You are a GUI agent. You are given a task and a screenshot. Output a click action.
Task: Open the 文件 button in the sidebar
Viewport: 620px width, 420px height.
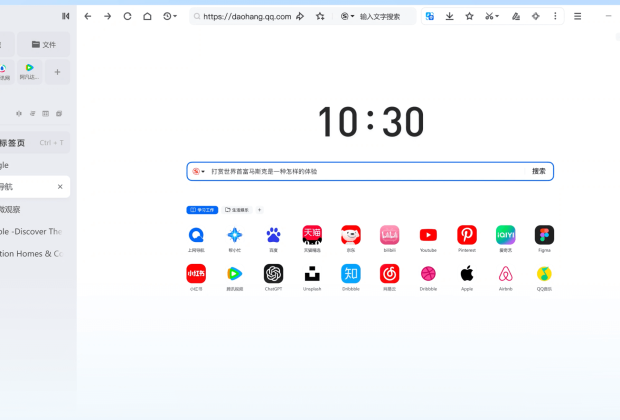[43, 44]
